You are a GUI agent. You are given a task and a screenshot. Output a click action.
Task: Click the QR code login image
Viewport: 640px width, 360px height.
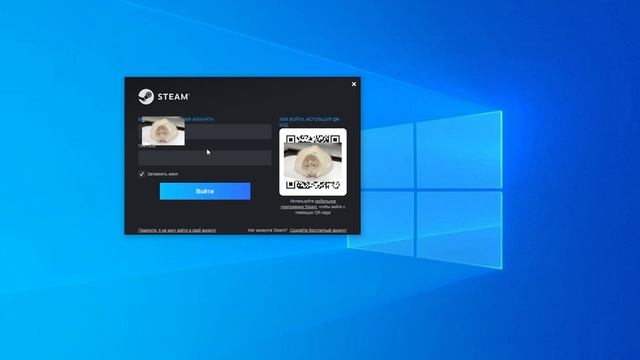click(x=313, y=162)
